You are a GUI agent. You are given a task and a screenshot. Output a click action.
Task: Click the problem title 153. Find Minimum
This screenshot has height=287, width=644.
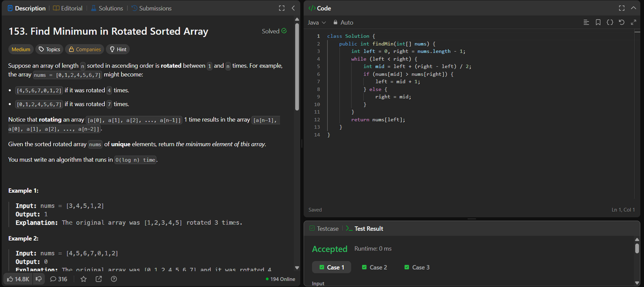pyautogui.click(x=108, y=31)
